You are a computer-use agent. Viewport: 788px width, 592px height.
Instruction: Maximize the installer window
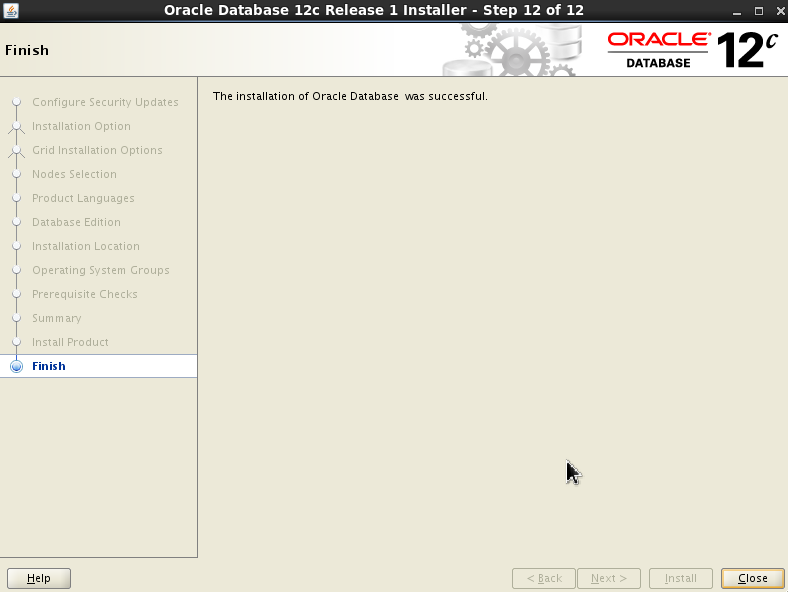pos(759,11)
